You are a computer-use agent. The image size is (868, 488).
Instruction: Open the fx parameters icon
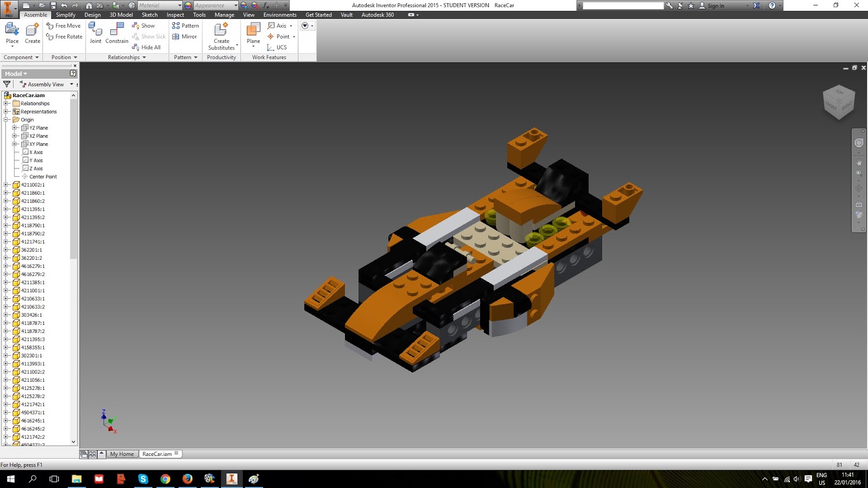266,5
